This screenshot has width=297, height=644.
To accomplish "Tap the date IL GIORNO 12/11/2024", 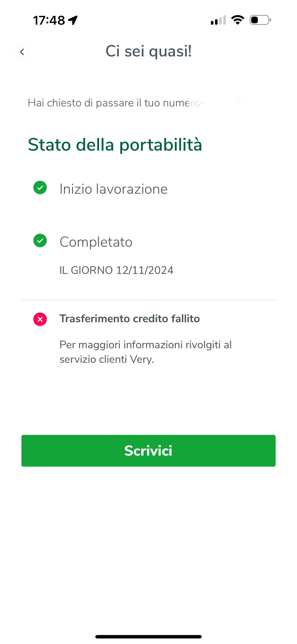I will click(x=116, y=270).
